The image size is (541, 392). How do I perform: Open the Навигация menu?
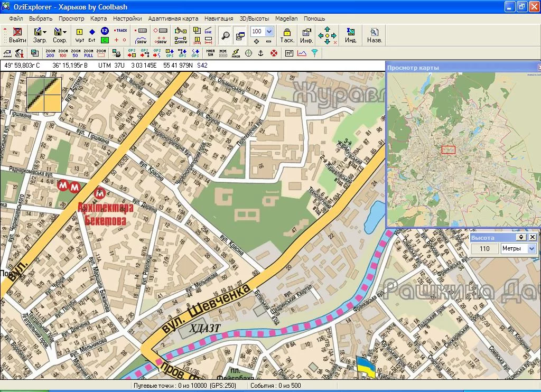tap(219, 18)
